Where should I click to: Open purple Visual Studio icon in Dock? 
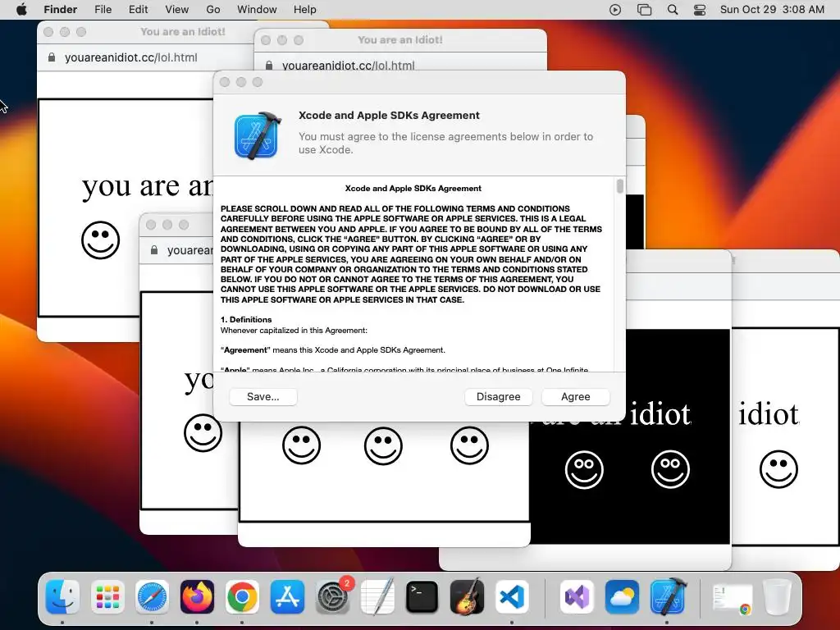tap(577, 597)
